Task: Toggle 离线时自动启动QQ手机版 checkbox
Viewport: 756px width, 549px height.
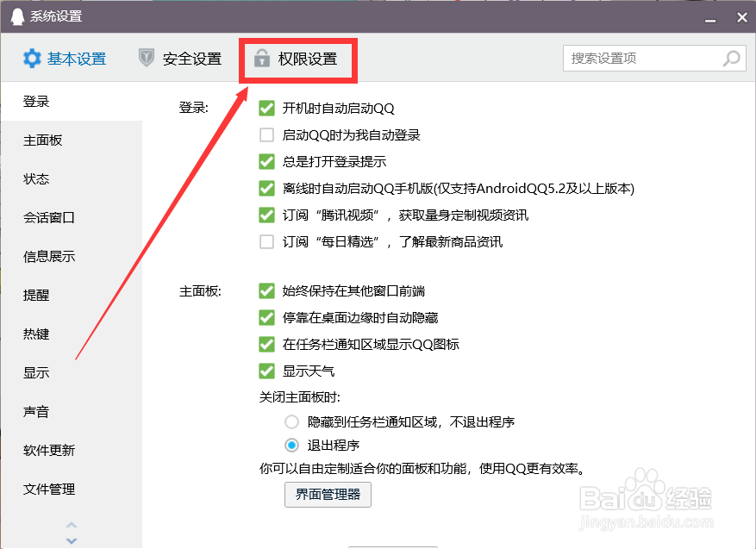Action: point(266,188)
